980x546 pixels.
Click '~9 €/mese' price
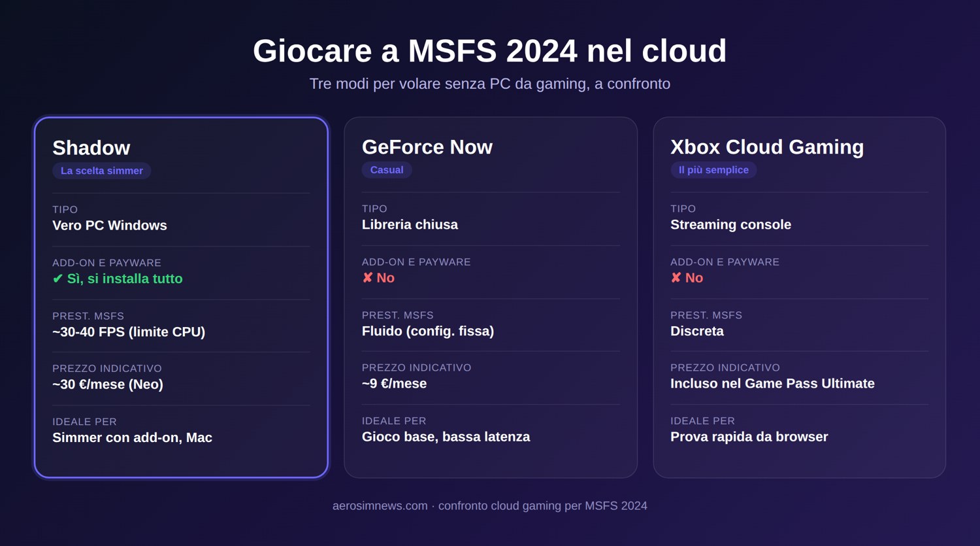394,384
